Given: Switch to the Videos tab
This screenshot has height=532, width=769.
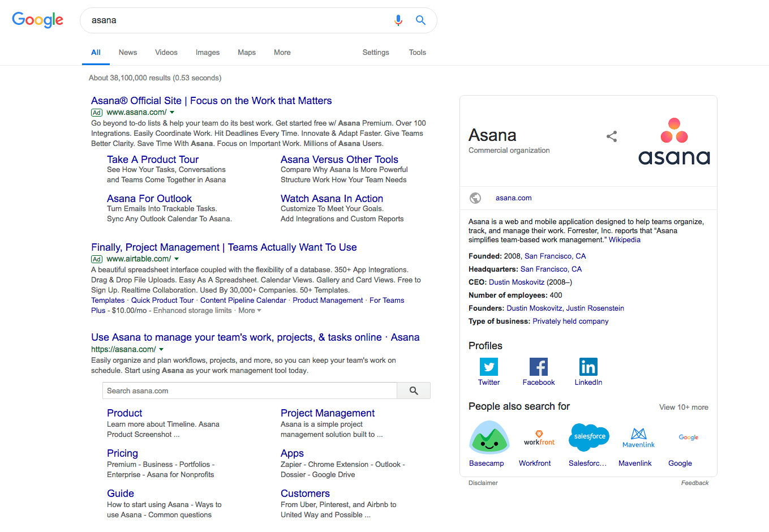Looking at the screenshot, I should 166,53.
